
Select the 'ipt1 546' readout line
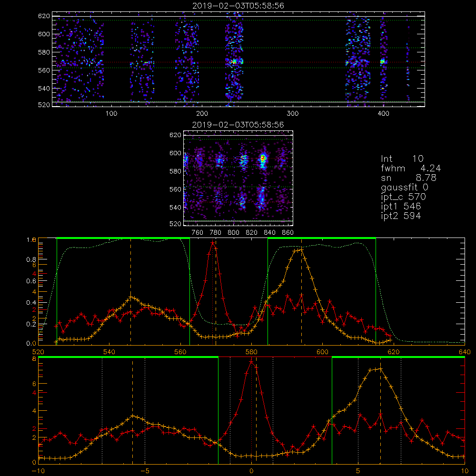point(401,207)
